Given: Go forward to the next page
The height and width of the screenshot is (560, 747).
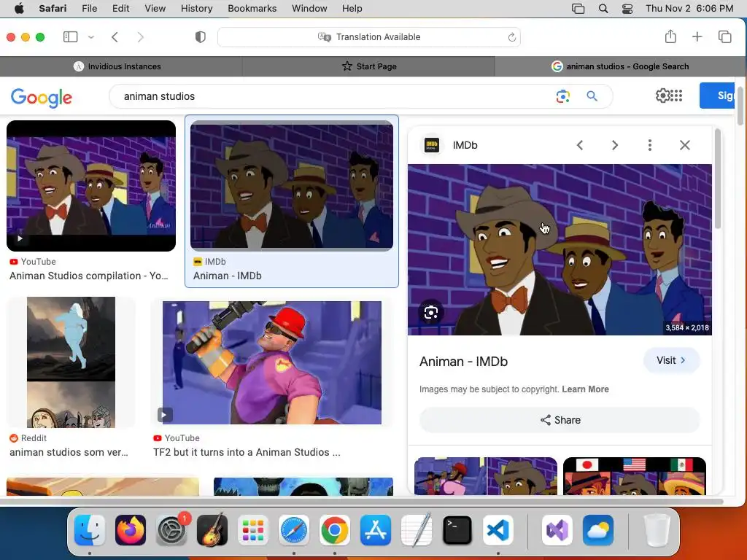Looking at the screenshot, I should [x=140, y=37].
